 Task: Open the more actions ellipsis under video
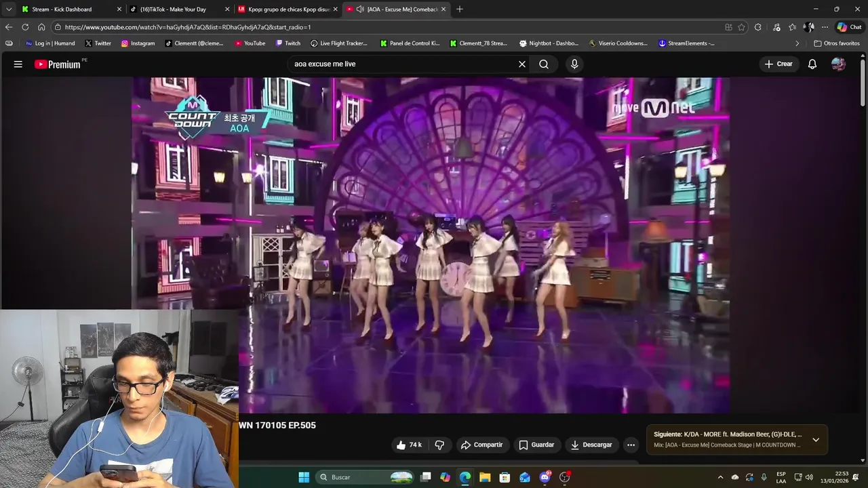pos(631,445)
